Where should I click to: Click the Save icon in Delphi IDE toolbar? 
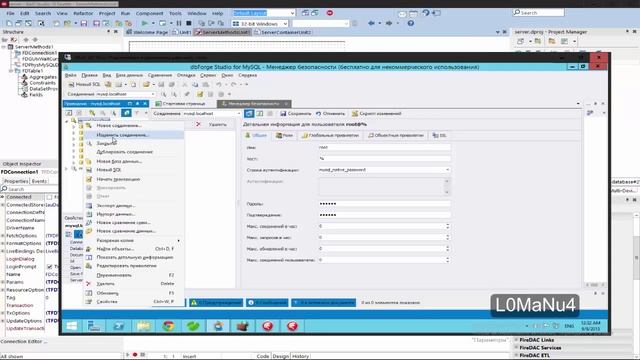point(84,23)
